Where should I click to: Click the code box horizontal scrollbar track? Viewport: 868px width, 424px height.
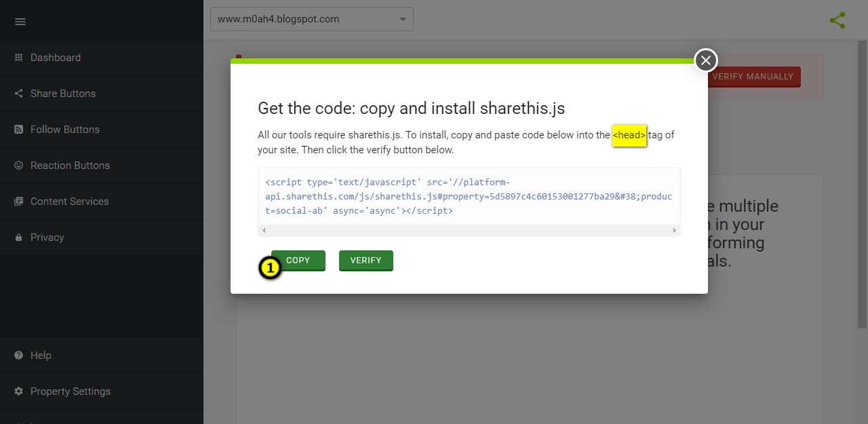[x=469, y=231]
